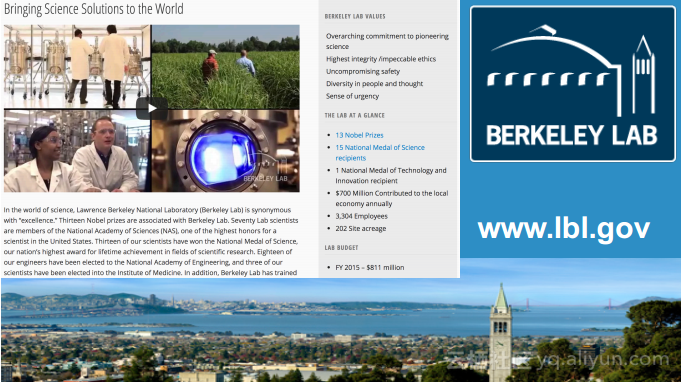Click the lab-coat scientists video frame
This screenshot has width=681, height=382.
pyautogui.click(x=77, y=66)
